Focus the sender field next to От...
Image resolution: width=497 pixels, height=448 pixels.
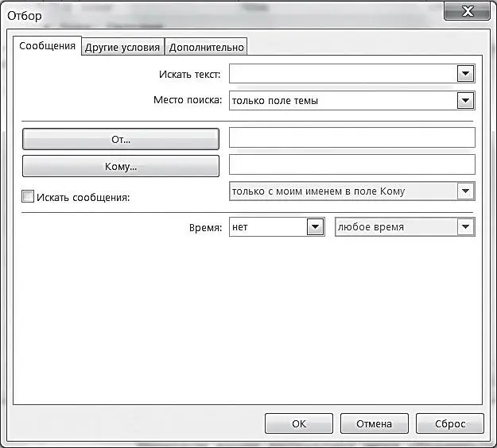click(352, 137)
